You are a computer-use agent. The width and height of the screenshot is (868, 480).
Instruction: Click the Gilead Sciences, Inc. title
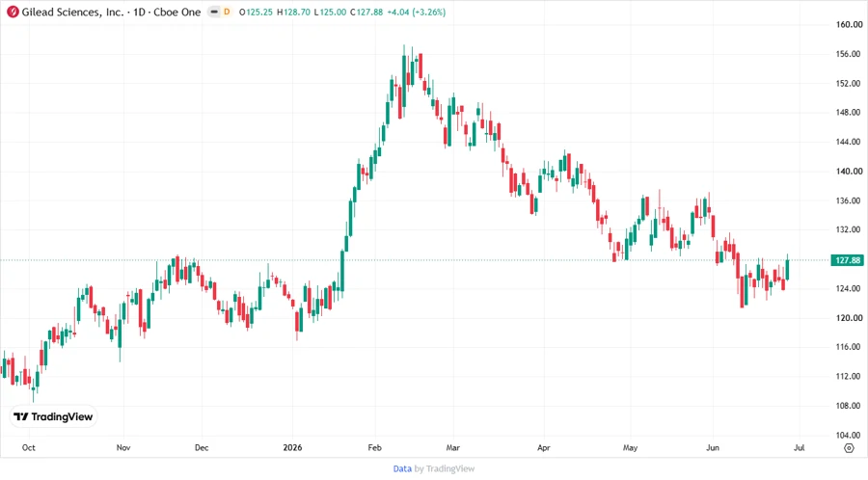[72, 12]
